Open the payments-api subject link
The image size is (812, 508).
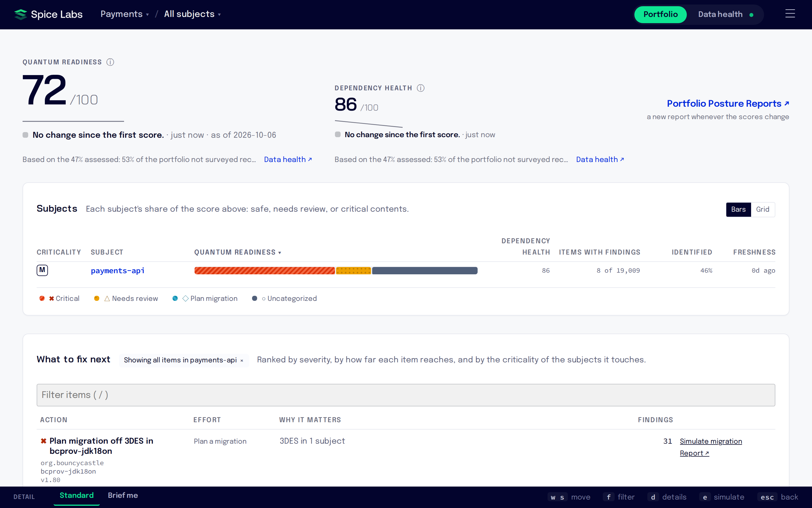point(118,270)
